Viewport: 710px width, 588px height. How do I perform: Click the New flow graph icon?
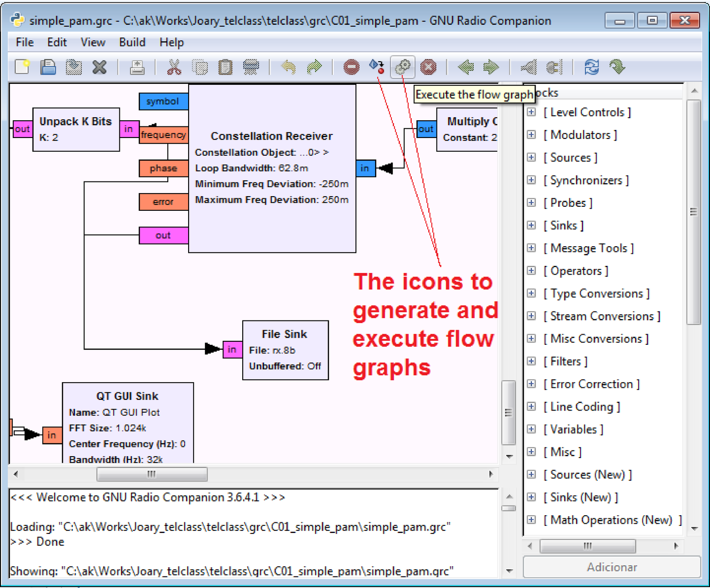click(22, 67)
